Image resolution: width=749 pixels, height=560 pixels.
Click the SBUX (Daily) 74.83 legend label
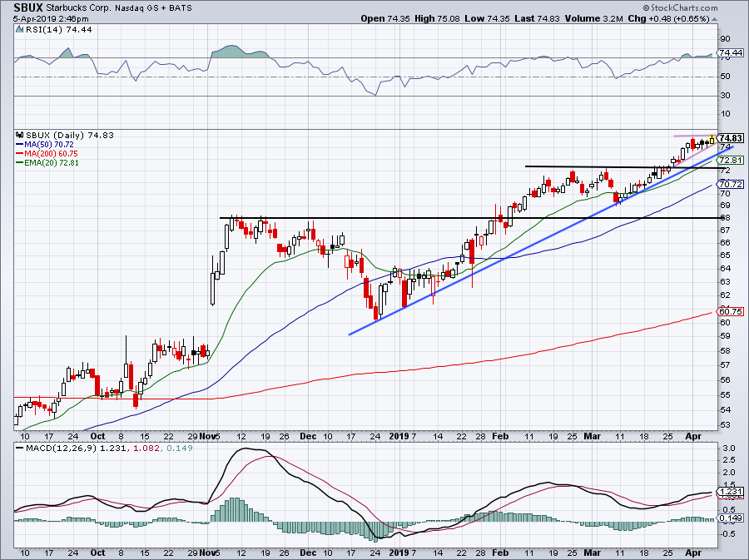coord(70,135)
